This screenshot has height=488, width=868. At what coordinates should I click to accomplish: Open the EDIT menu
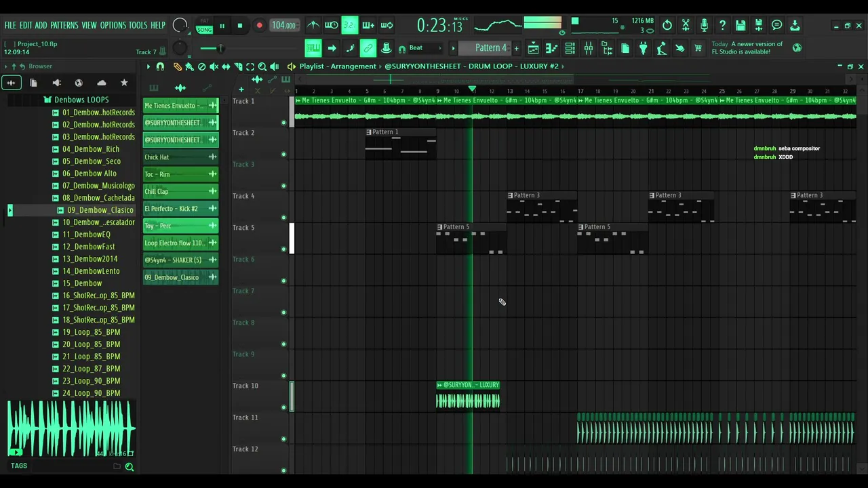[26, 25]
